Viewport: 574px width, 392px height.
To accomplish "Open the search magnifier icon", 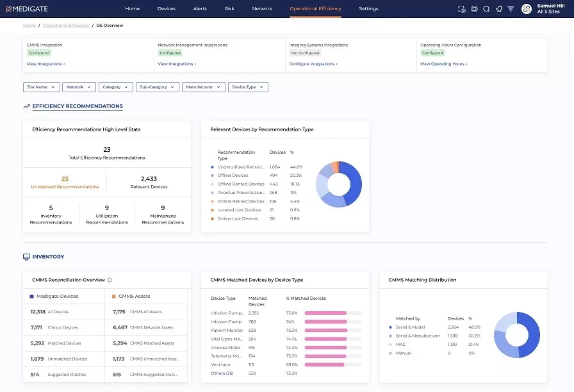I will (x=486, y=9).
